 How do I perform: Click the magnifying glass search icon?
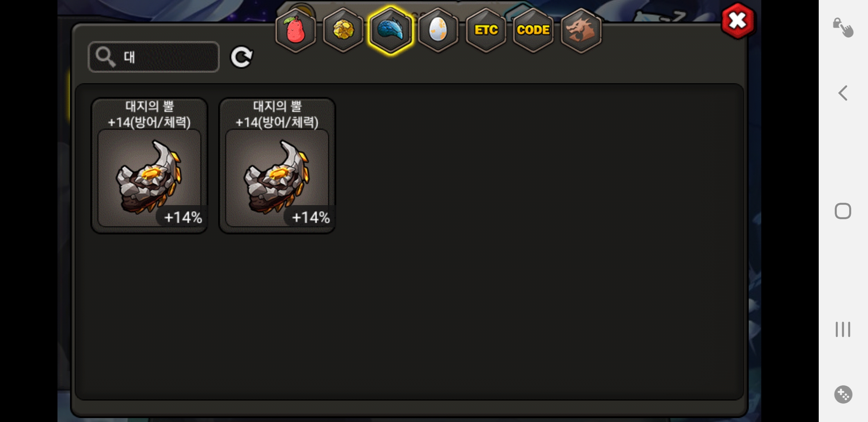click(x=105, y=57)
